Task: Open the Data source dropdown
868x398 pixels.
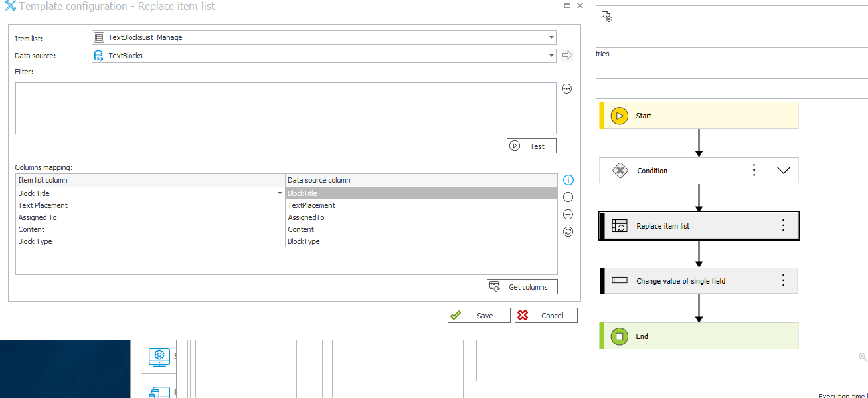Action: click(551, 56)
